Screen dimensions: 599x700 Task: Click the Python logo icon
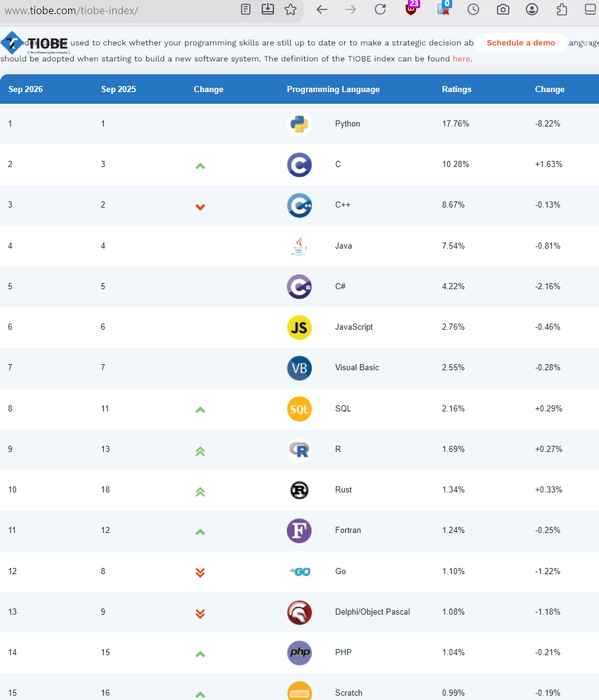click(299, 124)
